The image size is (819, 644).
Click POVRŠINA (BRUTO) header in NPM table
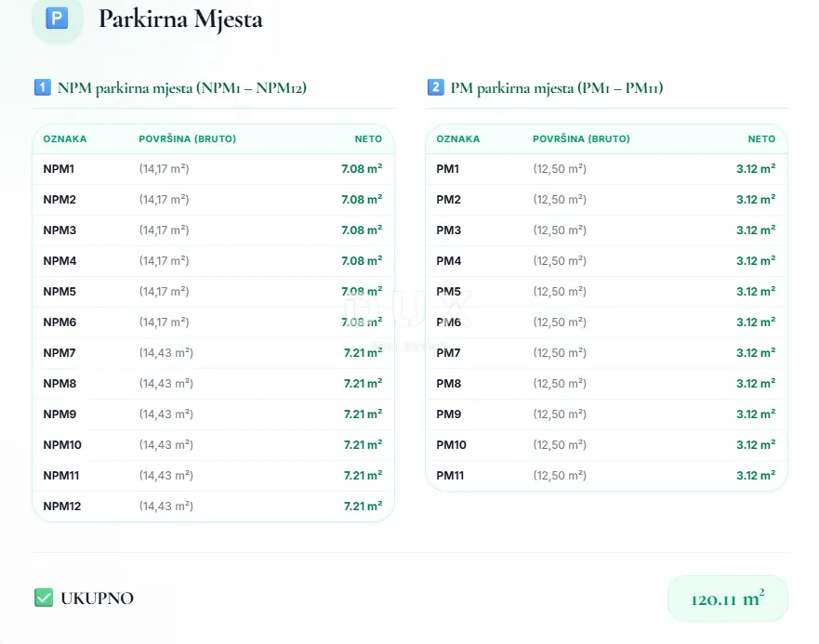click(188, 139)
